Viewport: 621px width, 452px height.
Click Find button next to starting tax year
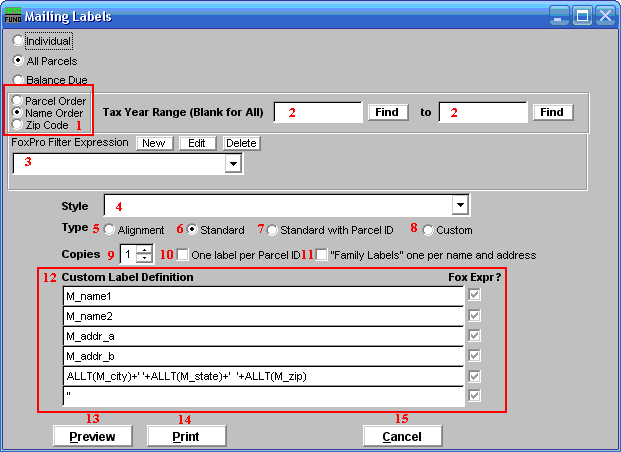pos(386,112)
